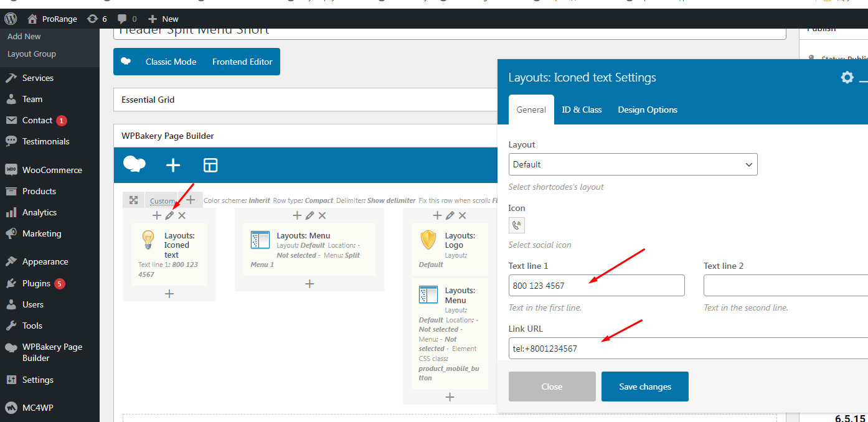Viewport: 868px width, 422px height.
Task: Select the Layouts: Iconed text element
Action: point(169,255)
